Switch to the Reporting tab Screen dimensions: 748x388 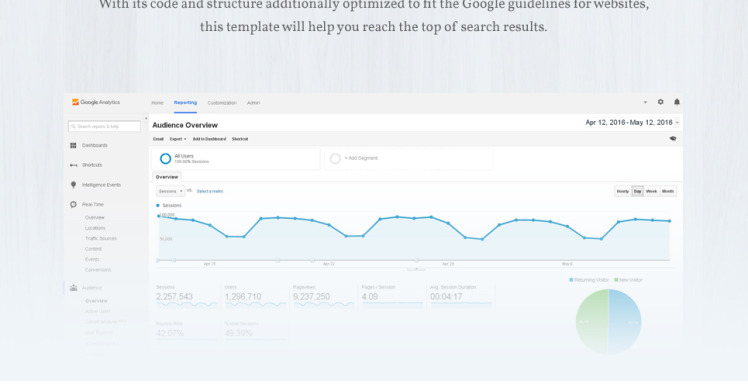point(185,103)
